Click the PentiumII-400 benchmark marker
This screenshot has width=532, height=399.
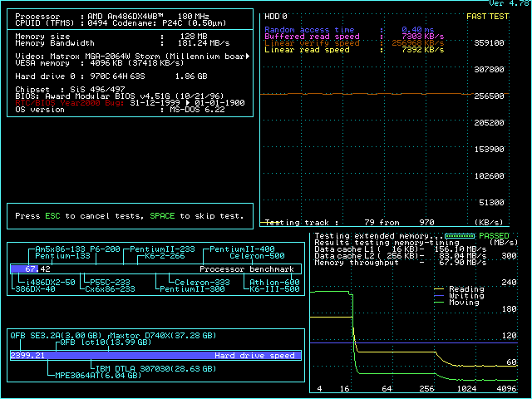point(242,249)
